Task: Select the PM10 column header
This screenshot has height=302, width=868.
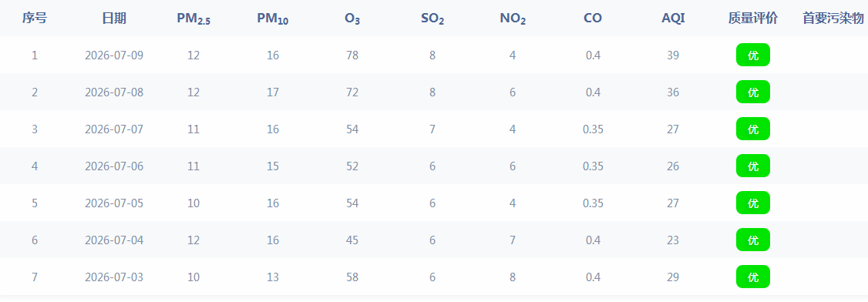Action: (273, 18)
